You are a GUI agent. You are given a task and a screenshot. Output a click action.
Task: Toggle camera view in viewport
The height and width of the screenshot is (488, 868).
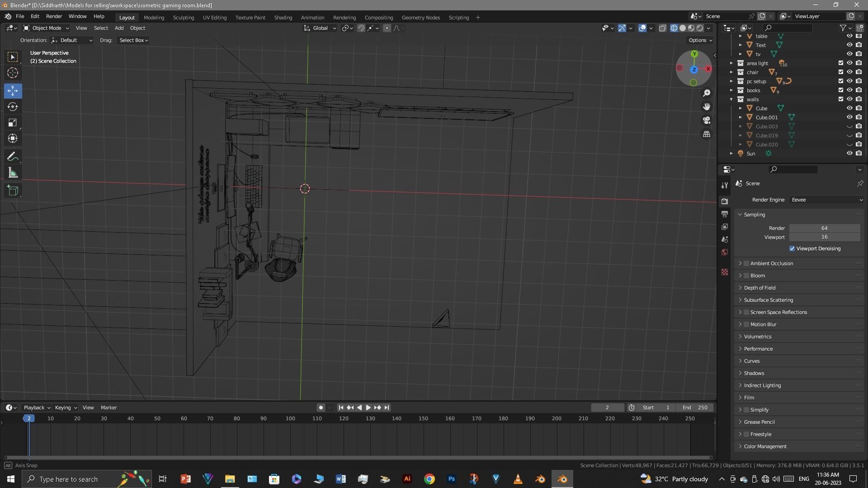point(707,121)
